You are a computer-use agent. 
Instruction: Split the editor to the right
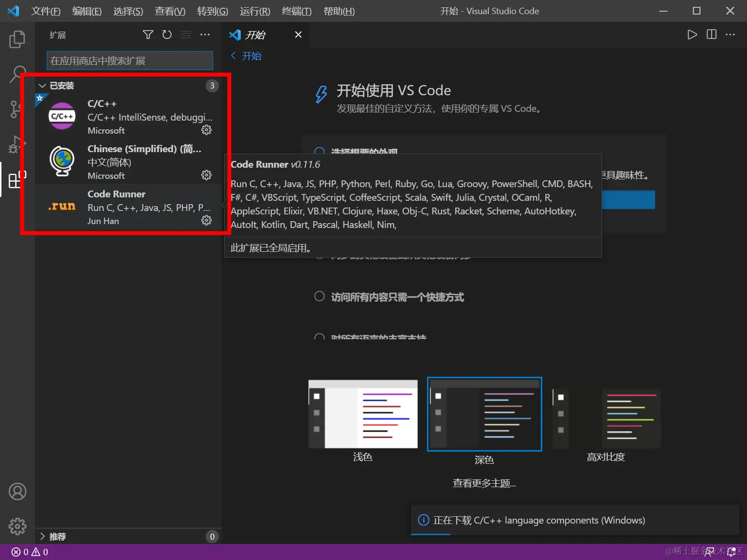(711, 35)
